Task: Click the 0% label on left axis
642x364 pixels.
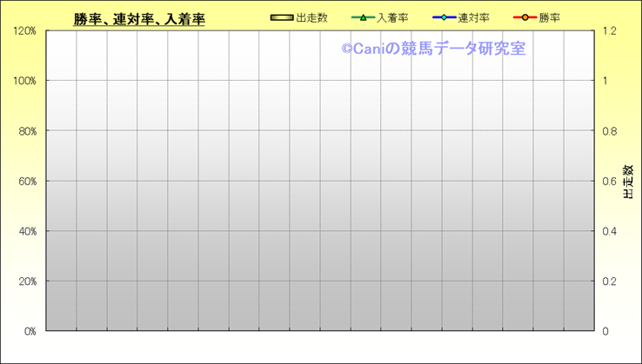Action: [29, 332]
